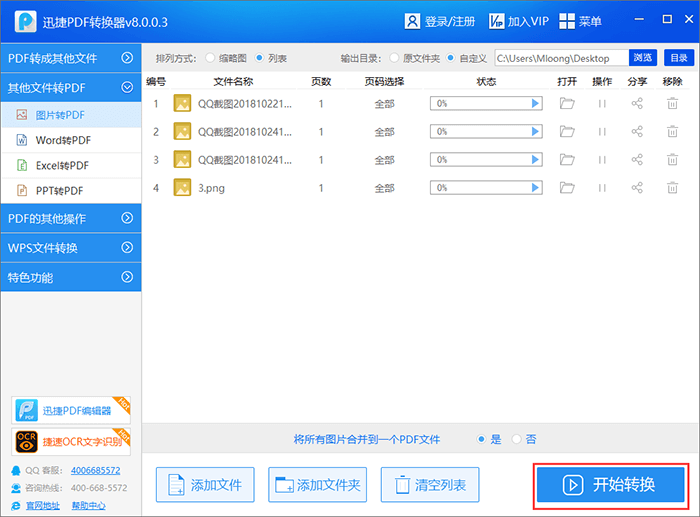
Task: Click progress bar of row 3 file
Action: click(x=486, y=160)
